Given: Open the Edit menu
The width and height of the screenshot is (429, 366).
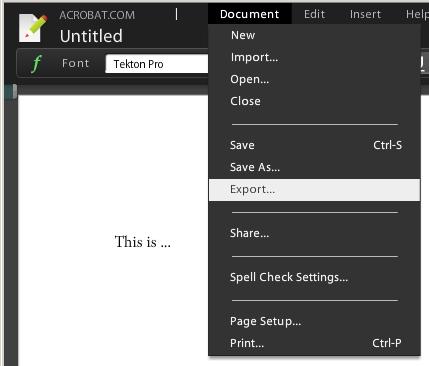Looking at the screenshot, I should 314,14.
